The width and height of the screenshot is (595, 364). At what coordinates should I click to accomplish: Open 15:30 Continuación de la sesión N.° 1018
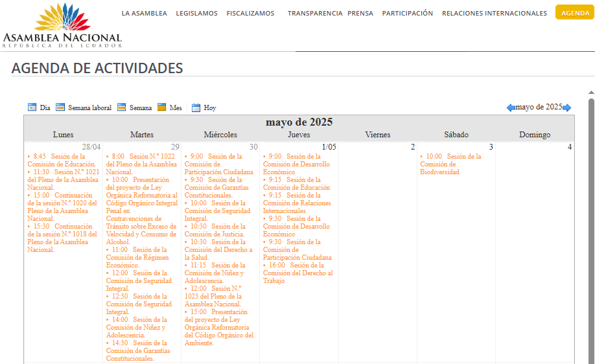(x=62, y=238)
